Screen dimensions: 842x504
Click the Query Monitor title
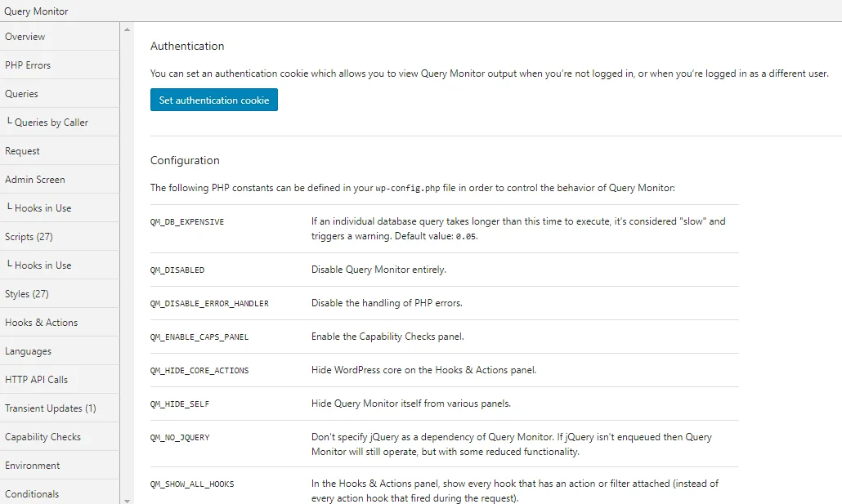(36, 11)
